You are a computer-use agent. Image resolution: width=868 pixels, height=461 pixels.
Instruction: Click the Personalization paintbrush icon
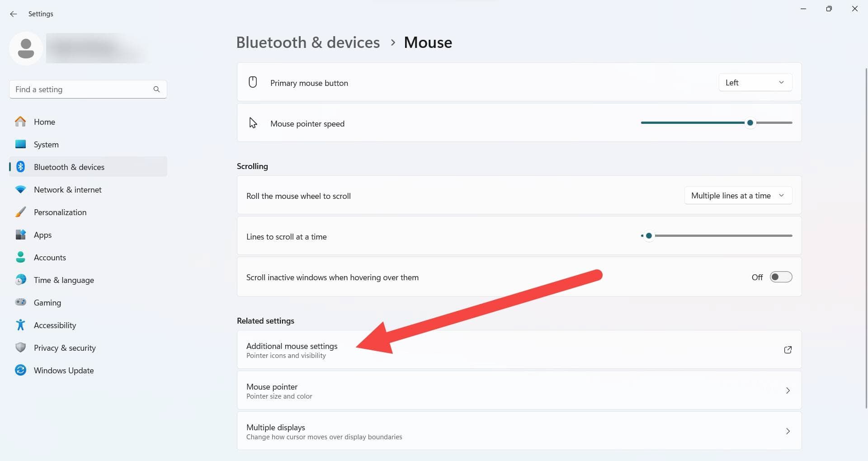[20, 212]
